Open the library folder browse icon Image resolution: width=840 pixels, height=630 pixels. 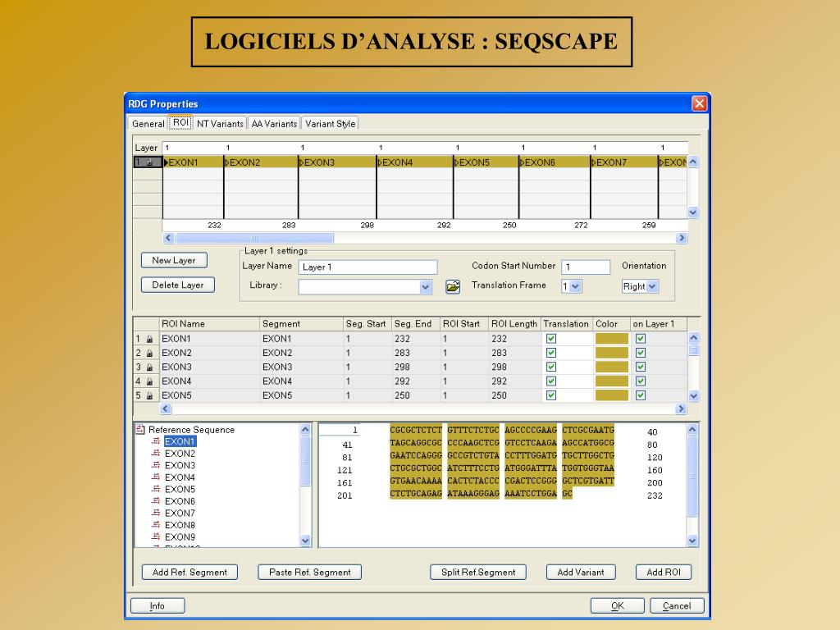point(453,286)
